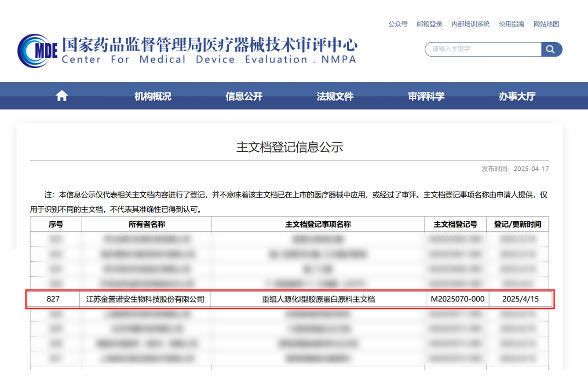Select the registration number M2025070-000 cell
This screenshot has height=378, width=588.
pyautogui.click(x=457, y=299)
